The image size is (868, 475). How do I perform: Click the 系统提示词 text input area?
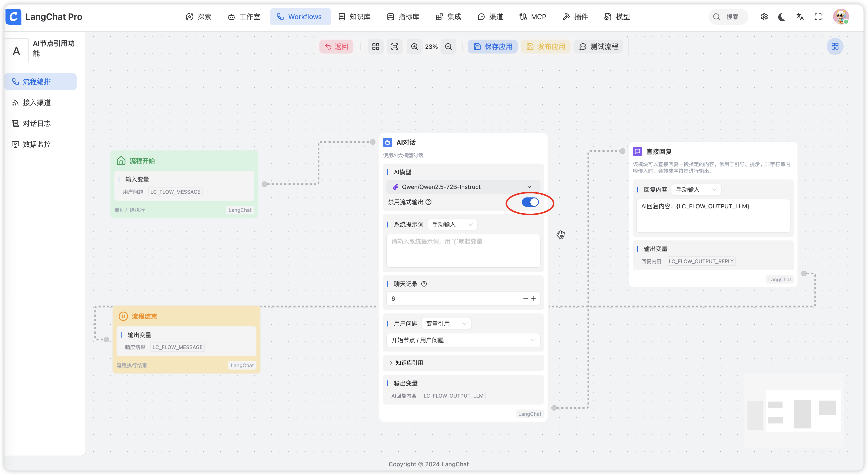[x=463, y=251]
